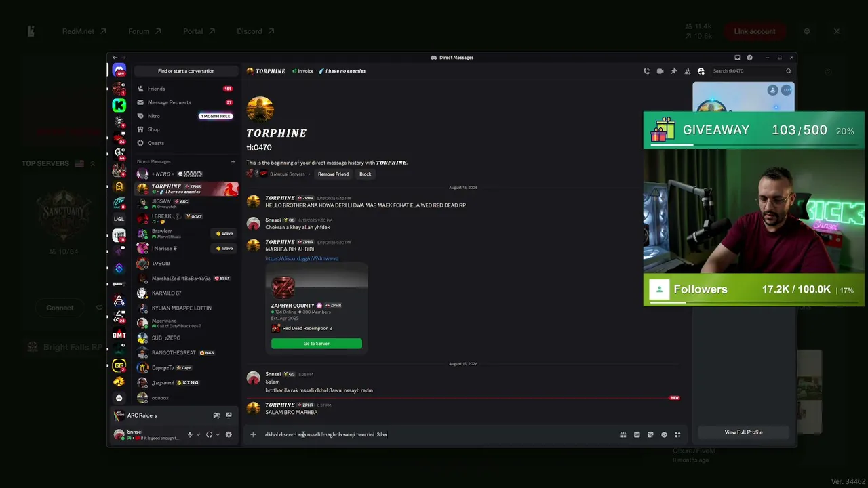Click Add a Server plus icon
The image size is (868, 488).
click(x=119, y=398)
